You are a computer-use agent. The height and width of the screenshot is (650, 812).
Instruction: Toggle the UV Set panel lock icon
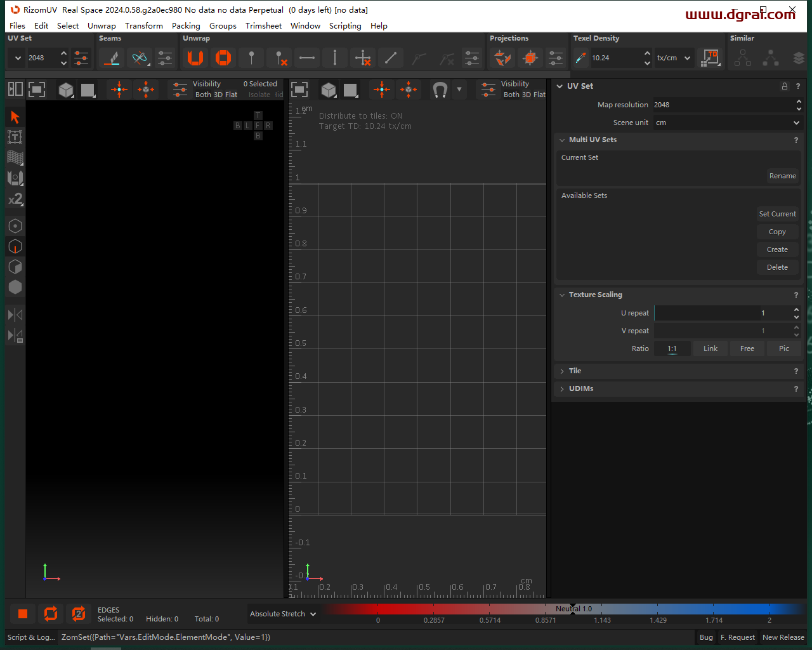click(785, 86)
